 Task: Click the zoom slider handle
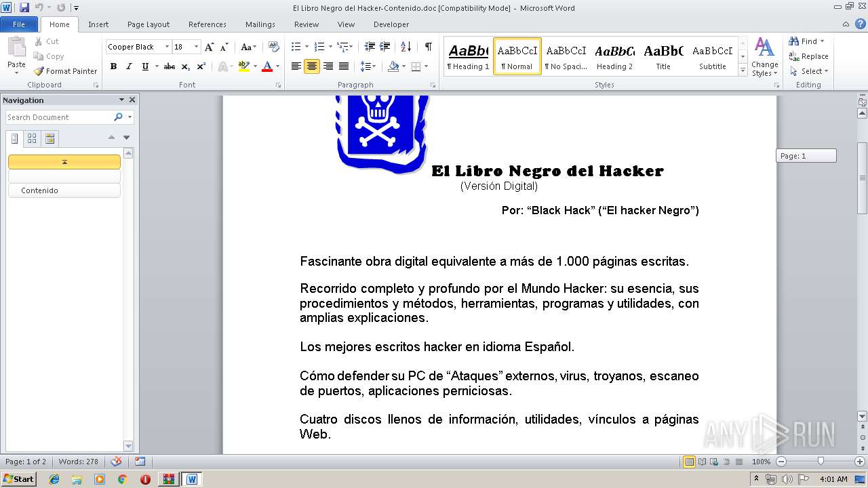click(x=821, y=462)
